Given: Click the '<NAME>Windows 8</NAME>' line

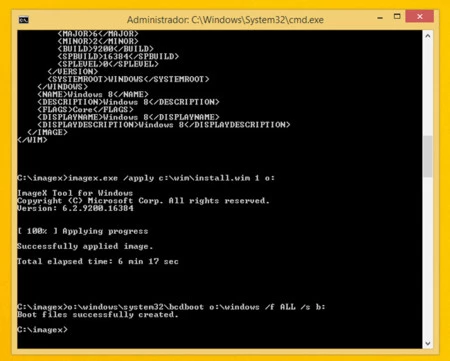Looking at the screenshot, I should click(x=93, y=94).
